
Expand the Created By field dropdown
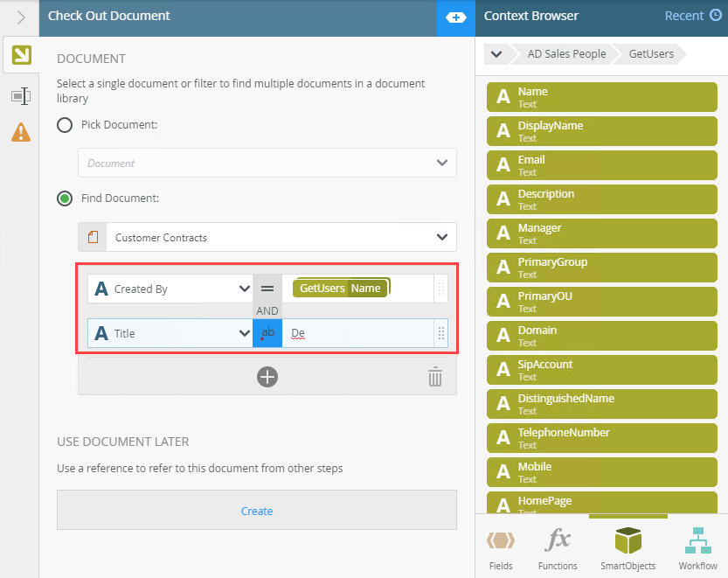coord(244,289)
